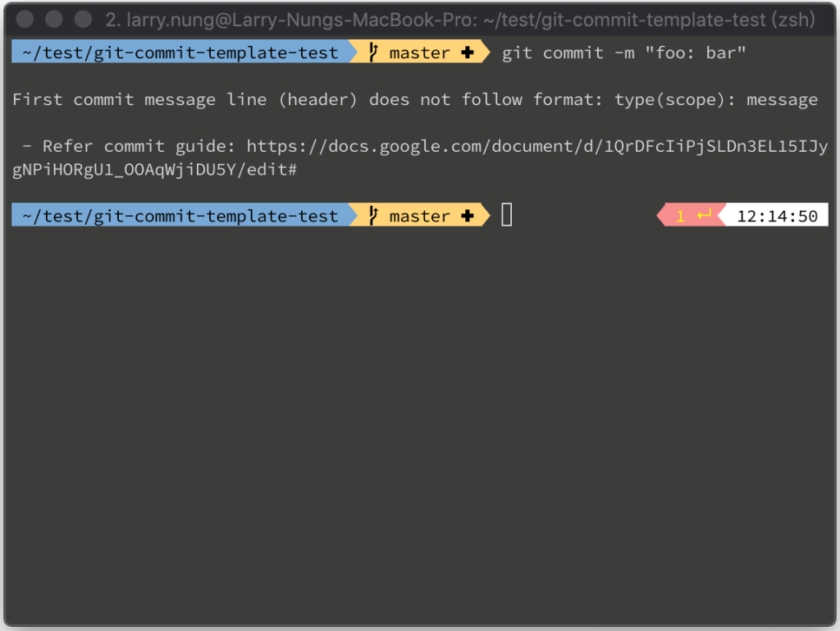Viewport: 840px width, 631px height.
Task: Click the first prompt's directory path segment
Action: click(180, 52)
